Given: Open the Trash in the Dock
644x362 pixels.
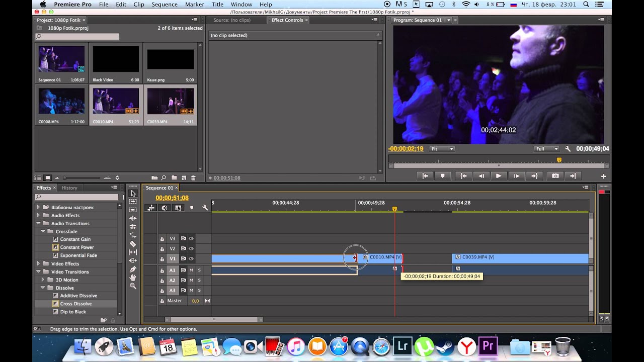Looking at the screenshot, I should 562,346.
